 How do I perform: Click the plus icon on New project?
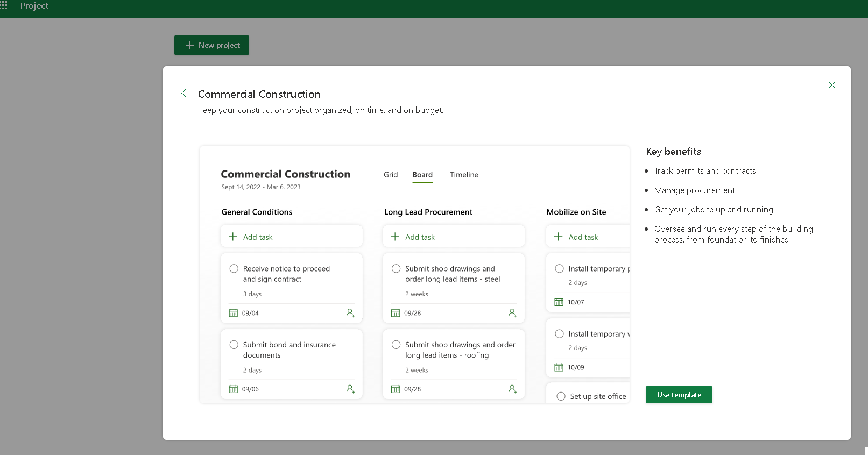click(189, 45)
